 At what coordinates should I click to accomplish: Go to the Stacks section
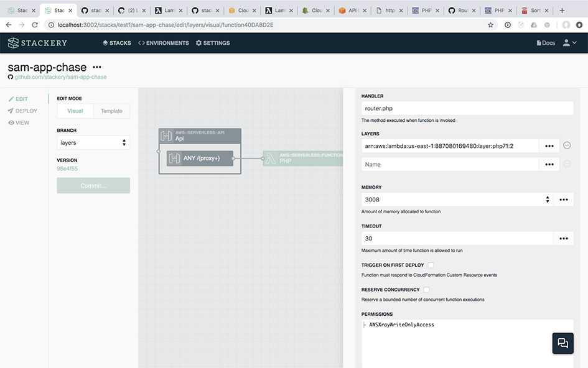117,43
